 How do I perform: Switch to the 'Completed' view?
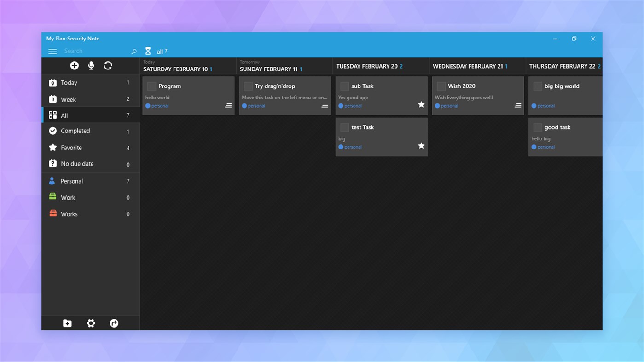click(75, 131)
